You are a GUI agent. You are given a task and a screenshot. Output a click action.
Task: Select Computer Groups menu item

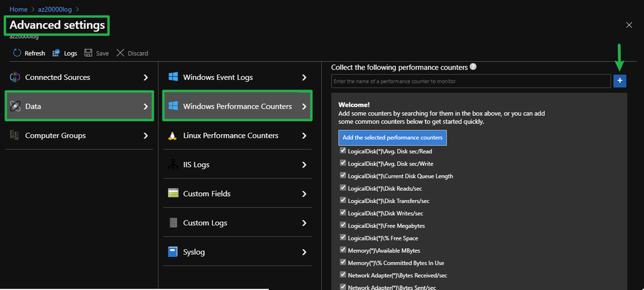point(79,135)
